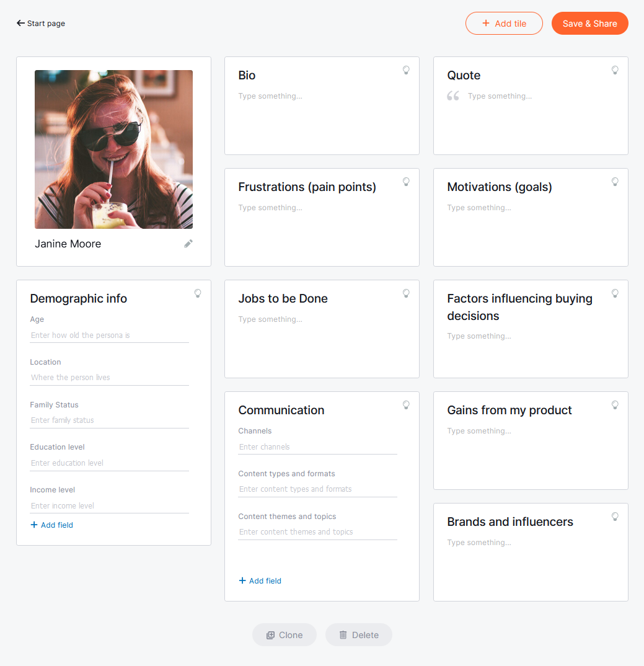
Task: Add a field to the Communication tile
Action: point(260,580)
